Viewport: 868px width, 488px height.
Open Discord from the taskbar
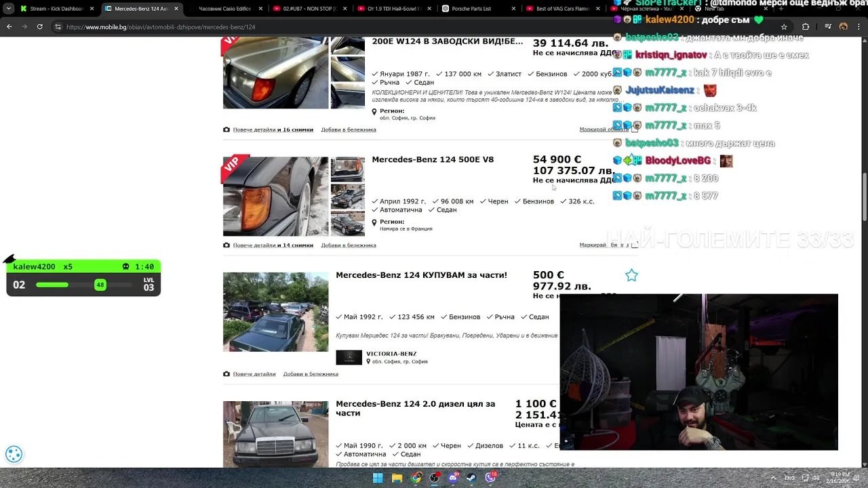click(x=453, y=478)
